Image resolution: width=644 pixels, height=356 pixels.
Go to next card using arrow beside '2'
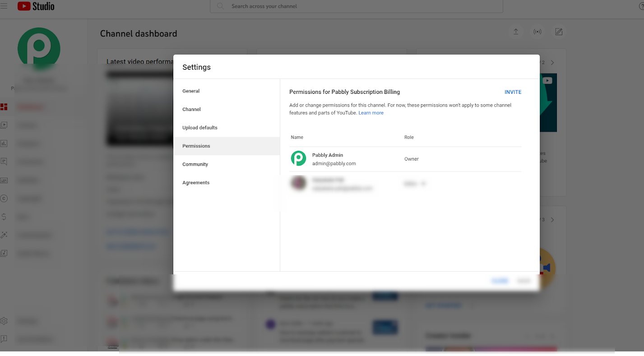point(552,63)
